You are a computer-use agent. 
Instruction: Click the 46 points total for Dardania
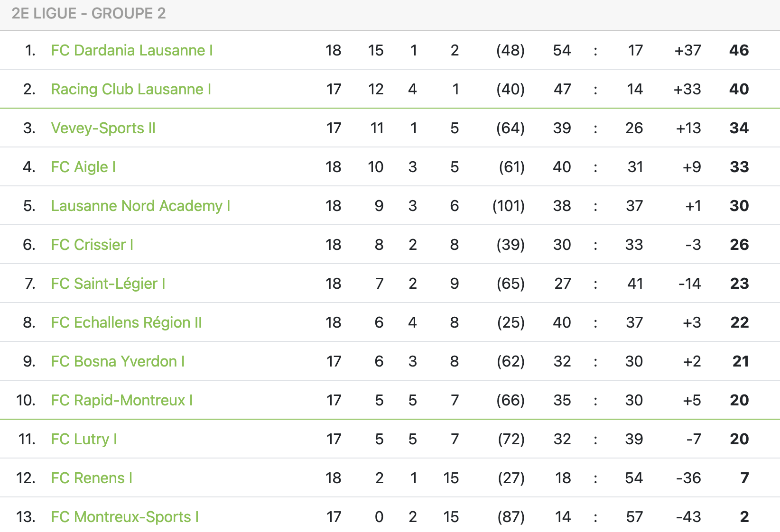point(739,50)
